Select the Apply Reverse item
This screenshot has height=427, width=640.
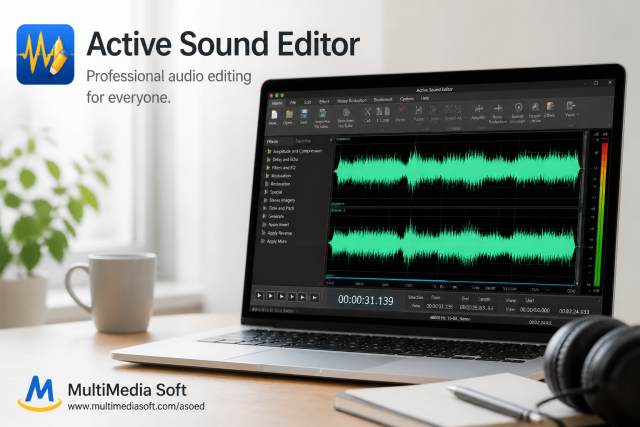point(280,233)
